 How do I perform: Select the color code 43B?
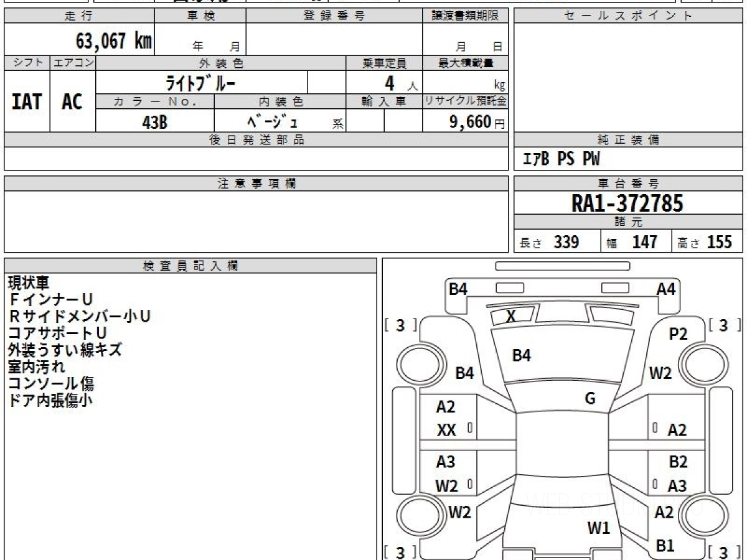pyautogui.click(x=155, y=122)
